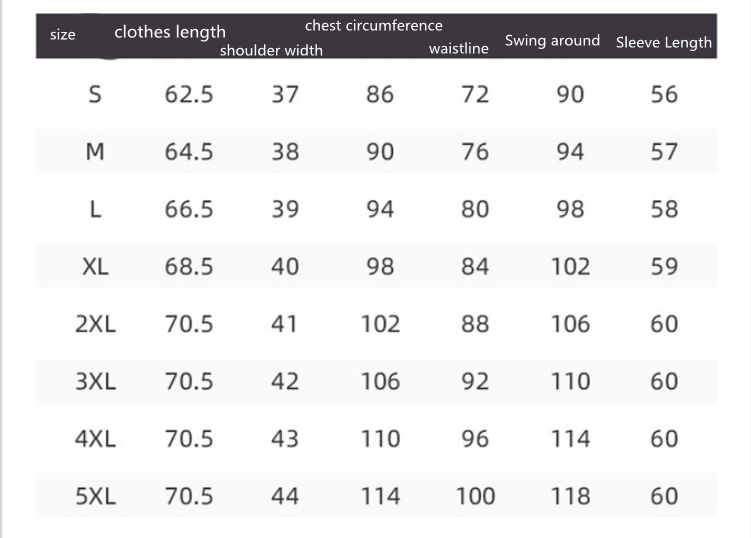The height and width of the screenshot is (538, 751).
Task: Select the 4XL size row label
Action: (x=95, y=438)
